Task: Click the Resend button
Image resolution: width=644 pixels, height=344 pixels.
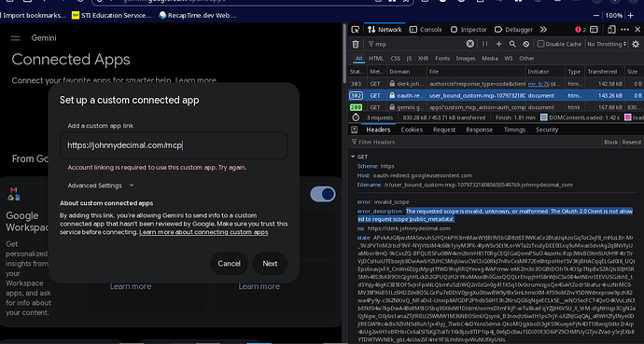Action: 631,142
